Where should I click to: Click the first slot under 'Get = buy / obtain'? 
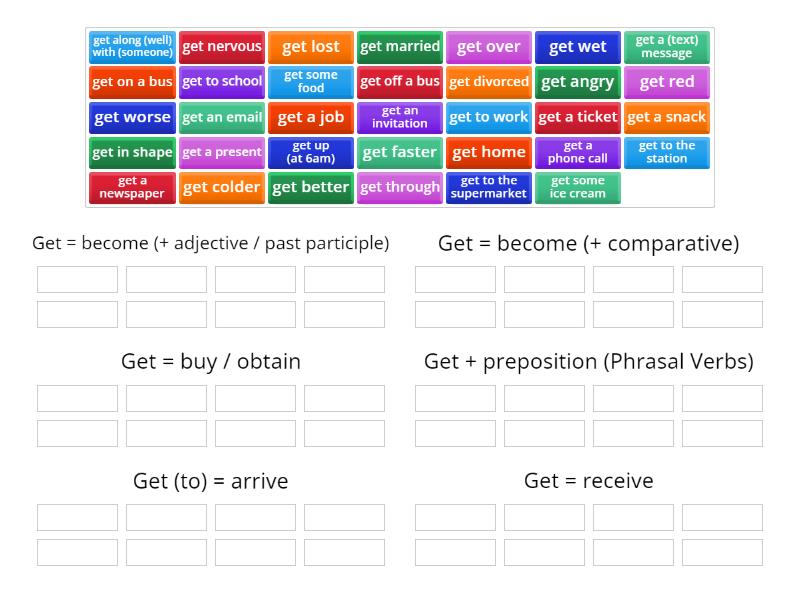click(x=76, y=398)
